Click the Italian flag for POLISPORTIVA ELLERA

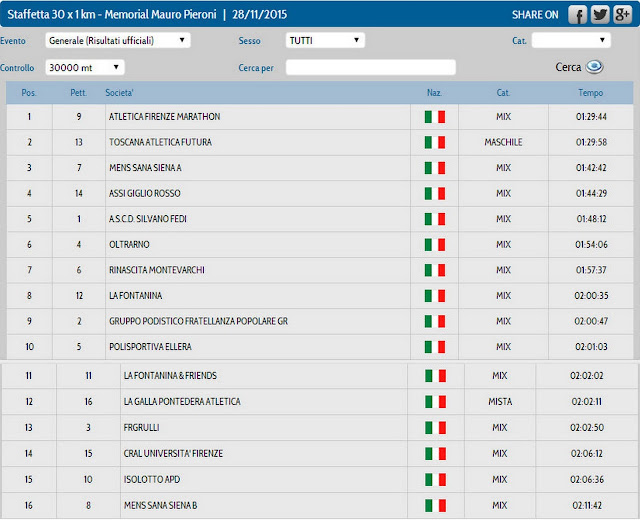click(x=435, y=347)
